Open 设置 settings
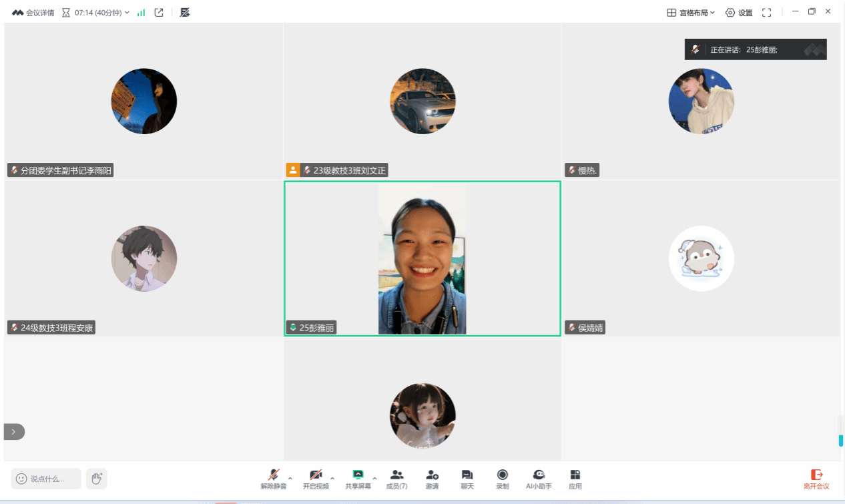Image resolution: width=845 pixels, height=504 pixels. [739, 13]
